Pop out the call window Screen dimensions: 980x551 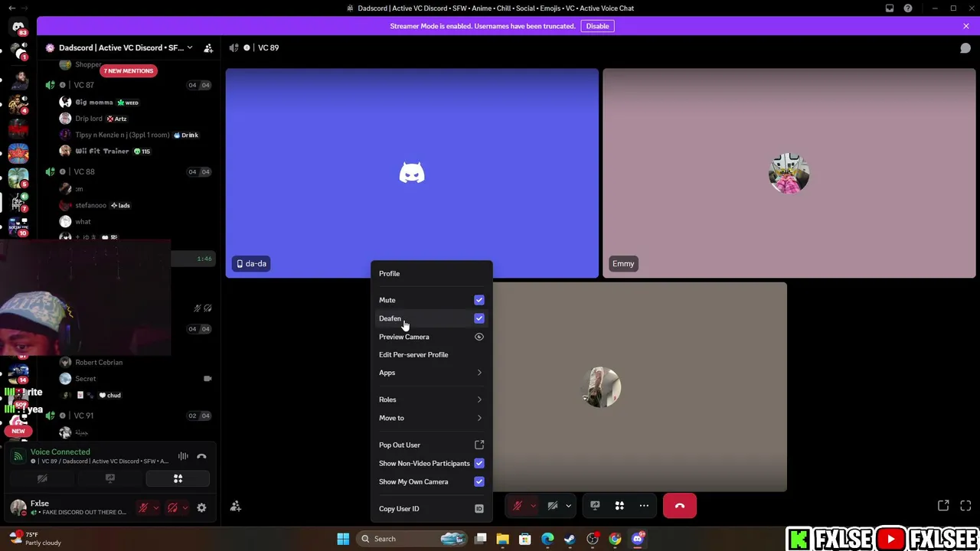[x=943, y=506]
